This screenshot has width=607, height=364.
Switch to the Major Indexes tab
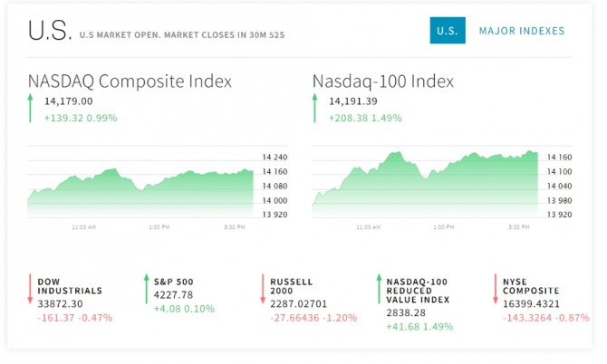click(521, 31)
